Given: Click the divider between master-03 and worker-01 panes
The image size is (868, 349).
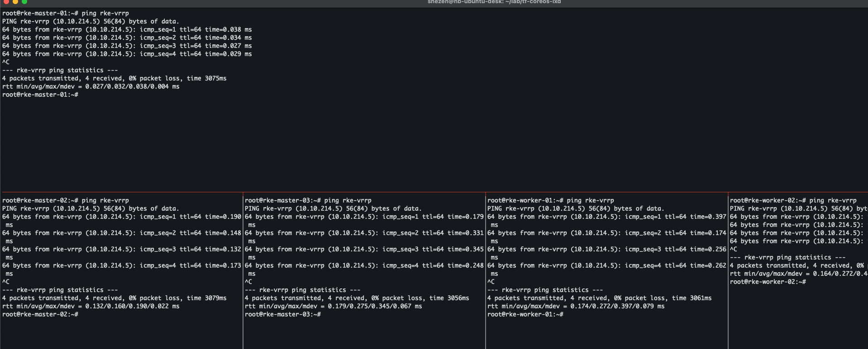Looking at the screenshot, I should pyautogui.click(x=486, y=271).
